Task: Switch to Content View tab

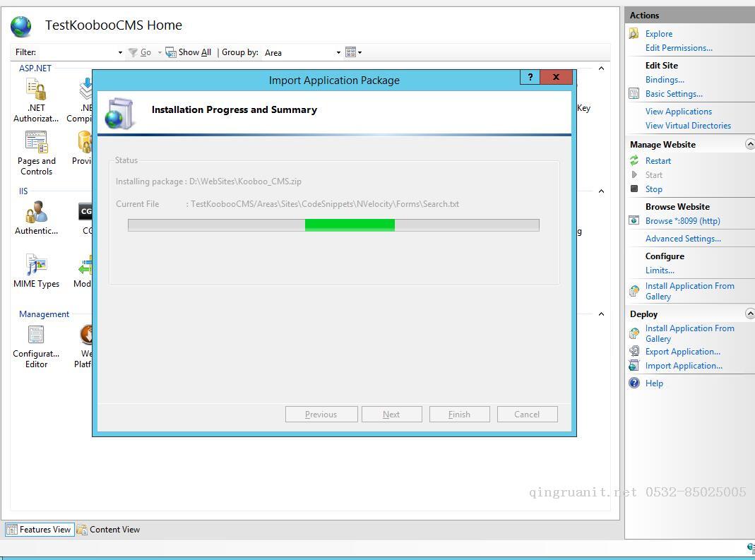Action: click(x=108, y=529)
